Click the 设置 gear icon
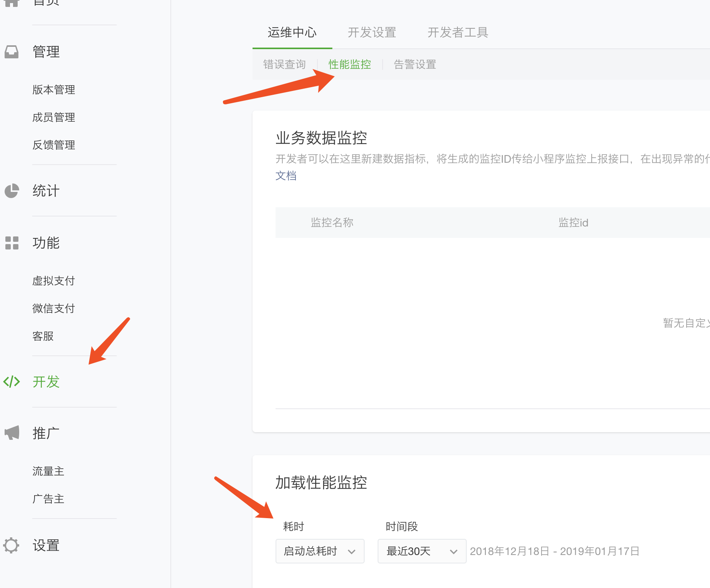Screen dimensions: 710x588 tap(12, 545)
